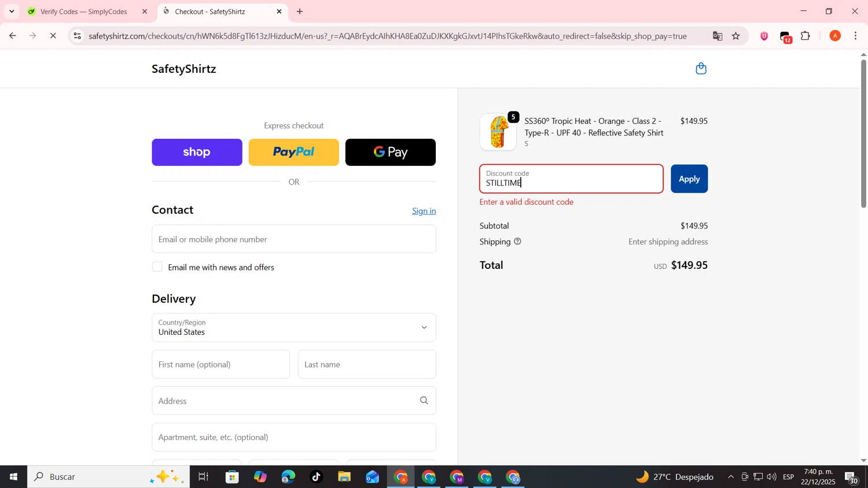Bookmark this page with the star icon

(736, 36)
